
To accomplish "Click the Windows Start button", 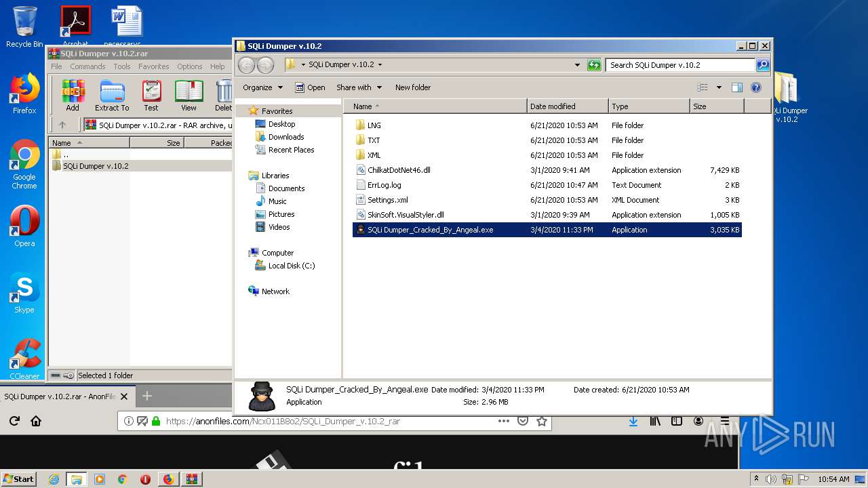I will point(18,479).
